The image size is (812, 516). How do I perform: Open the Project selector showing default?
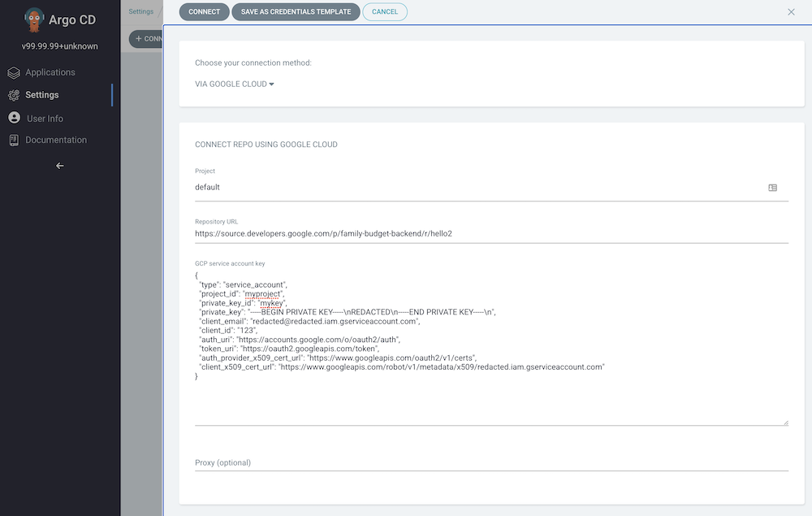(x=479, y=188)
